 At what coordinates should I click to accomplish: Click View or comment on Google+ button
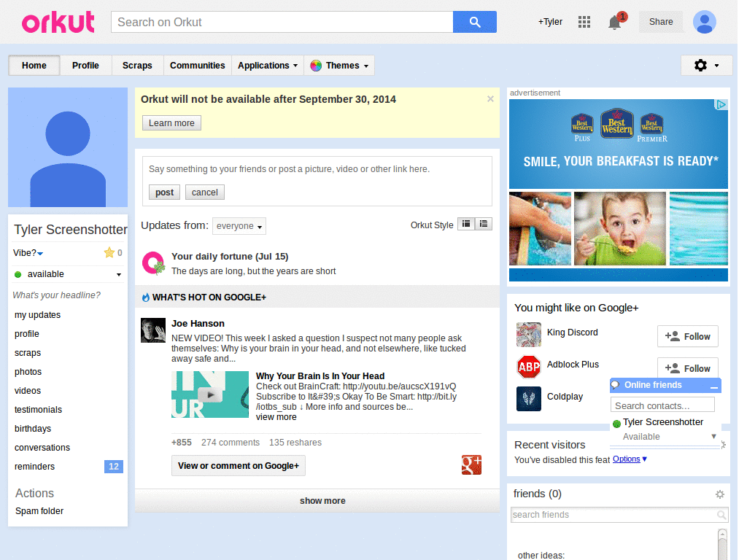pos(239,466)
